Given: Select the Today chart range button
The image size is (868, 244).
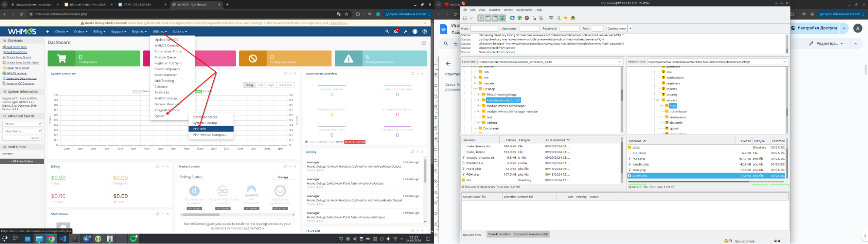Looking at the screenshot, I should (x=249, y=85).
